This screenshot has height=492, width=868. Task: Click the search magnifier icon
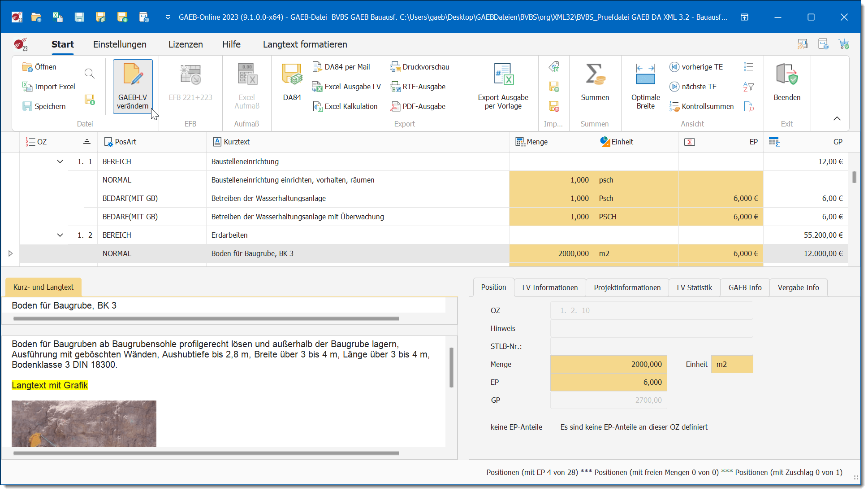point(90,74)
